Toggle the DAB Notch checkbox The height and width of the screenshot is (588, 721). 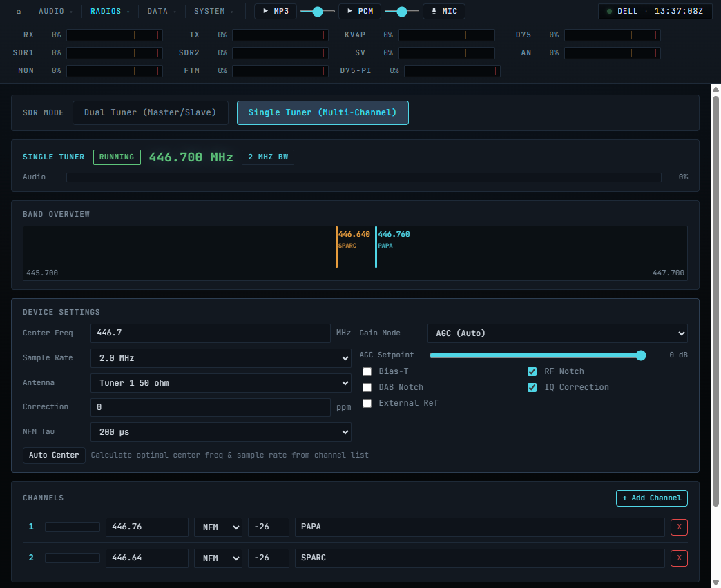367,388
